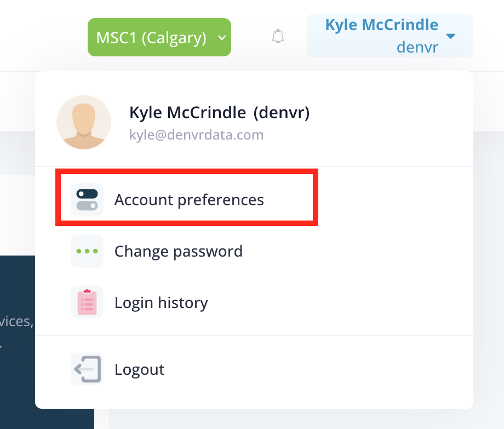Click the user avatar picture
Screen dimensions: 504x429
coord(84,122)
